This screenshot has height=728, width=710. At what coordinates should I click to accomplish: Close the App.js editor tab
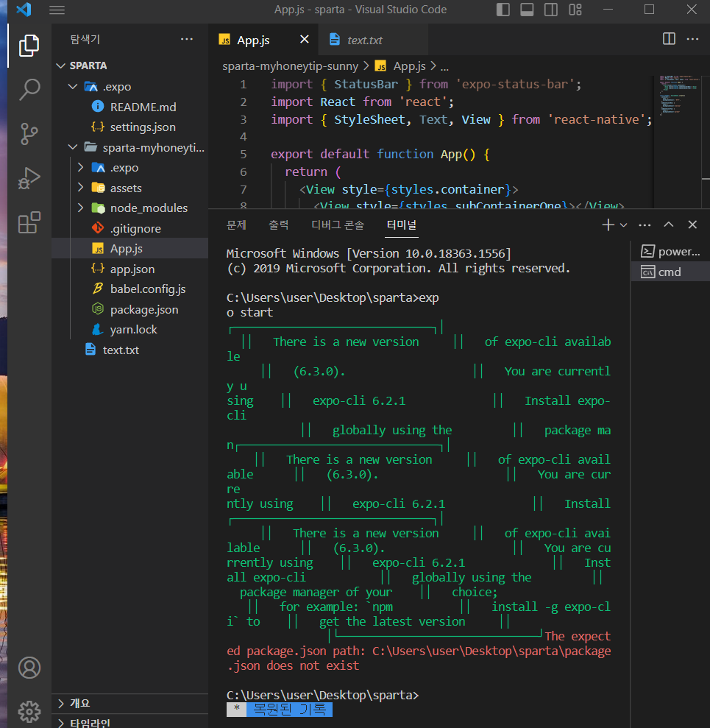[x=305, y=40]
